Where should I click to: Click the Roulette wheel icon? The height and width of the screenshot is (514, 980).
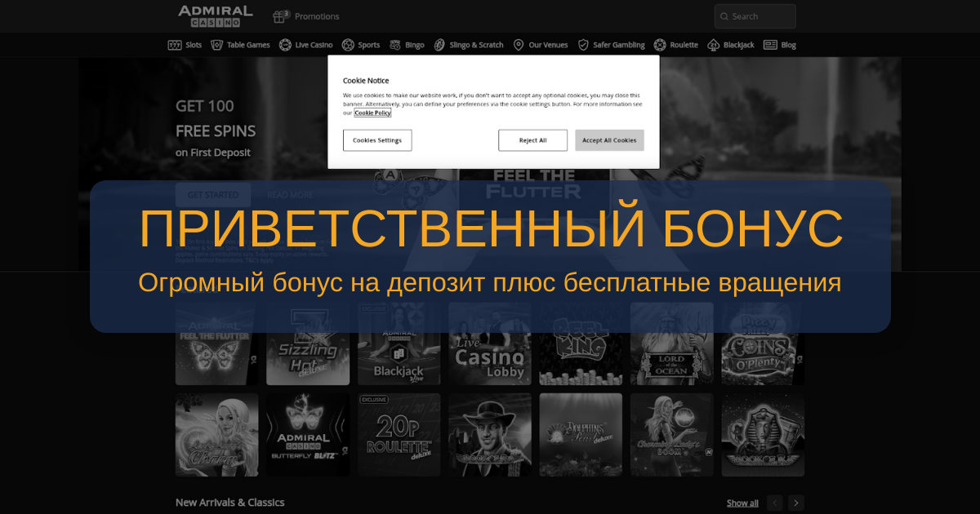tap(660, 45)
